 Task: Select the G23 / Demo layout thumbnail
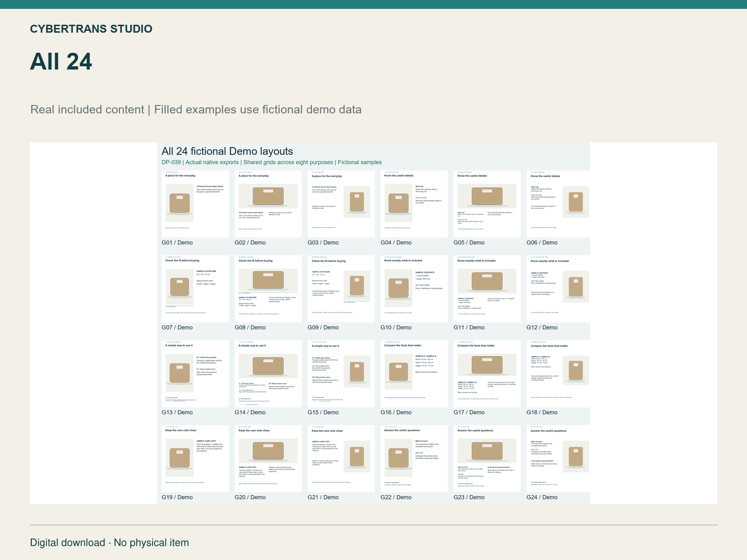(487, 459)
